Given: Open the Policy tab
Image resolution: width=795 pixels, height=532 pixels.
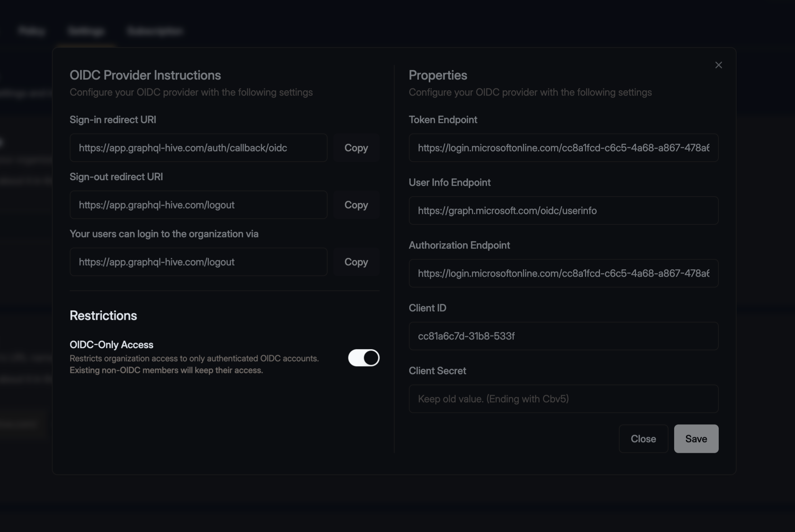Looking at the screenshot, I should click(x=31, y=31).
